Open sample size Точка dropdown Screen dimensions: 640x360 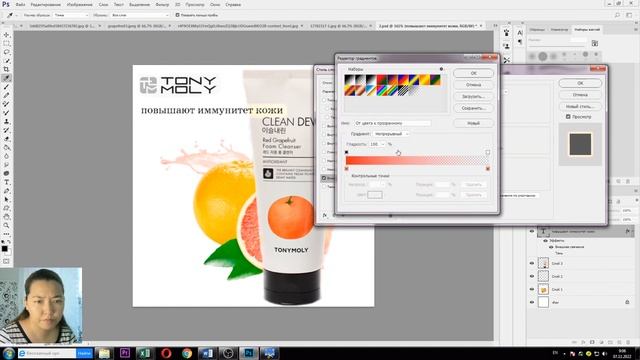(71, 15)
